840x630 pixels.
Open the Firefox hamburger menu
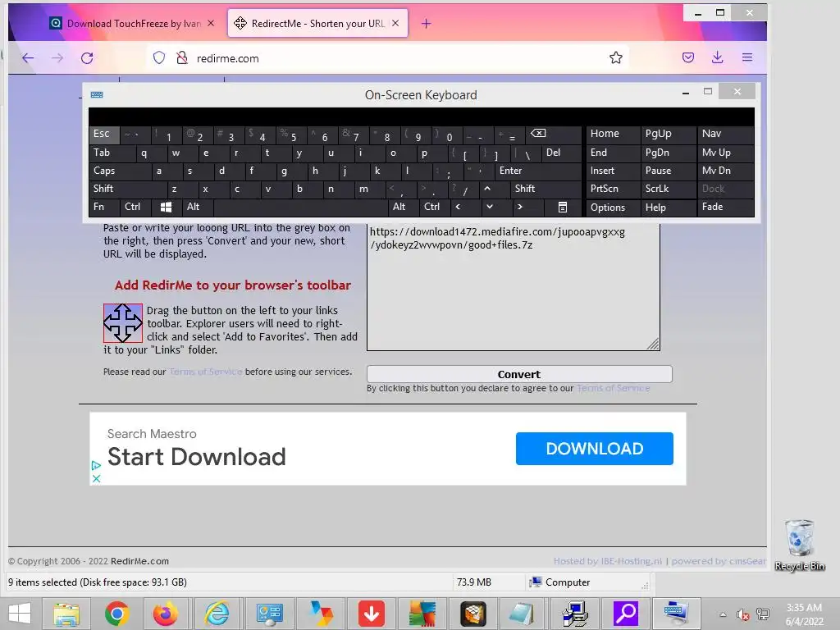tap(746, 58)
